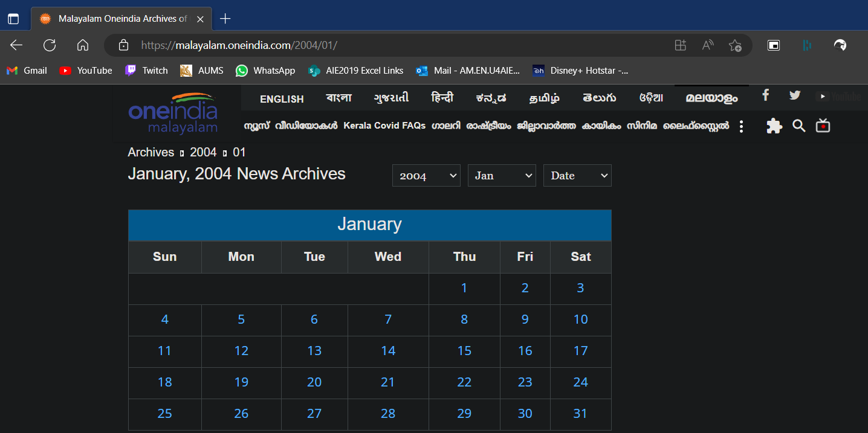868x433 pixels.
Task: Click the Oneindia Malayalam logo
Action: [x=173, y=114]
